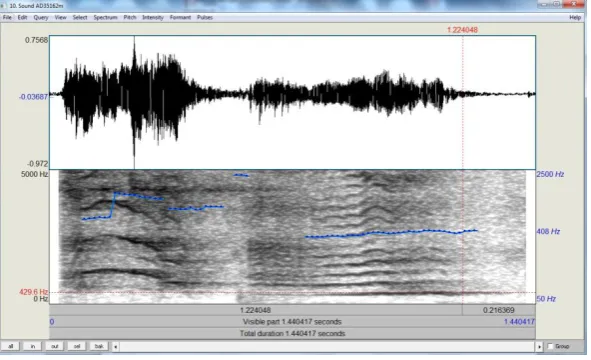Click the red cursor time 1.224048 at top

click(x=462, y=30)
